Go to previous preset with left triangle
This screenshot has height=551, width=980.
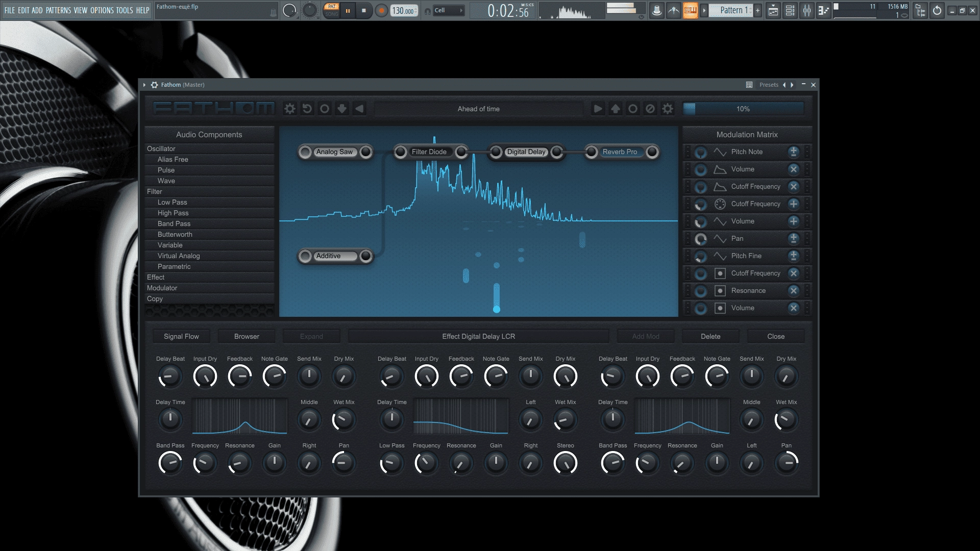359,109
